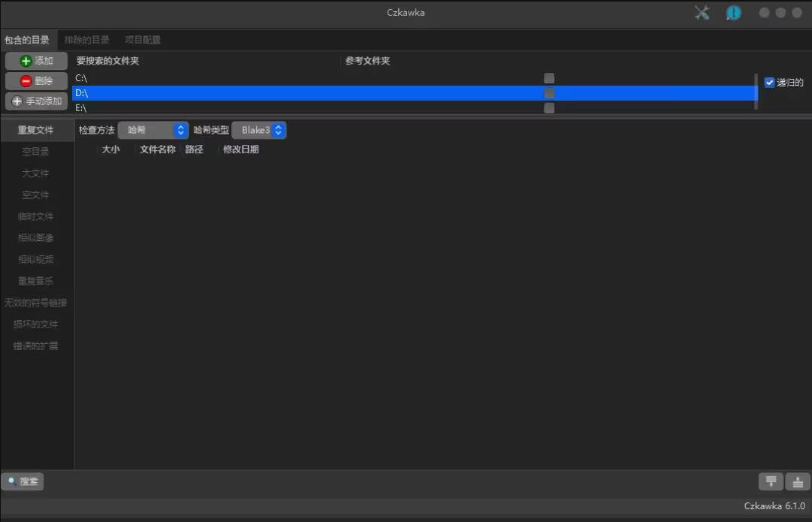This screenshot has width=812, height=522.
Task: Toggle the bottom text panel icon
Action: (x=798, y=482)
